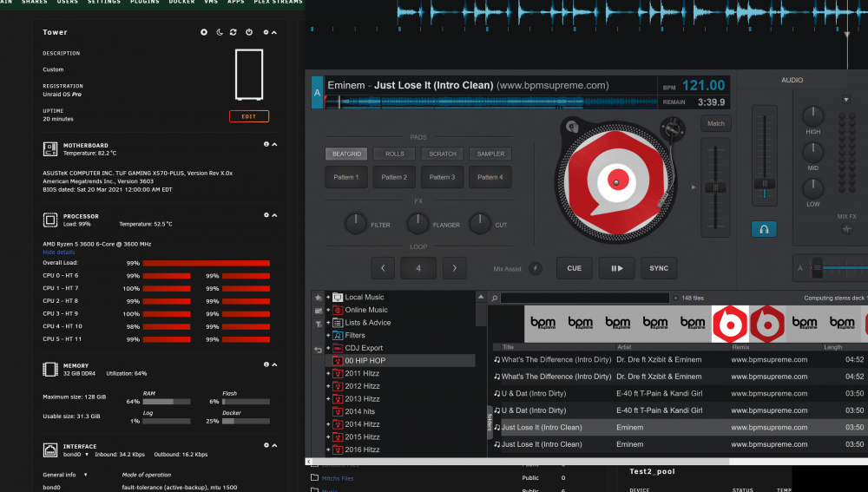
Task: Click the Tower sleep moon icon
Action: pyautogui.click(x=220, y=32)
